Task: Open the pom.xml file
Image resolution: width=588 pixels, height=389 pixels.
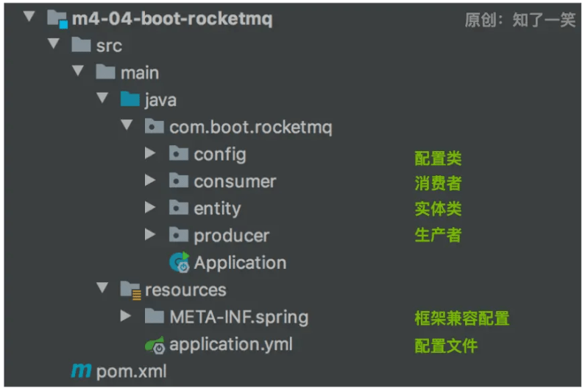Action: pos(131,372)
